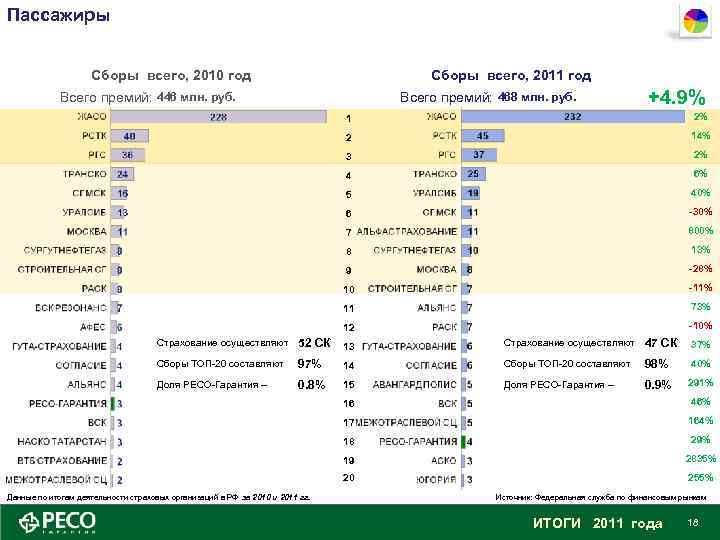Click the 164% growth value
Image resolution: width=720 pixels, height=540 pixels.
coord(700,421)
